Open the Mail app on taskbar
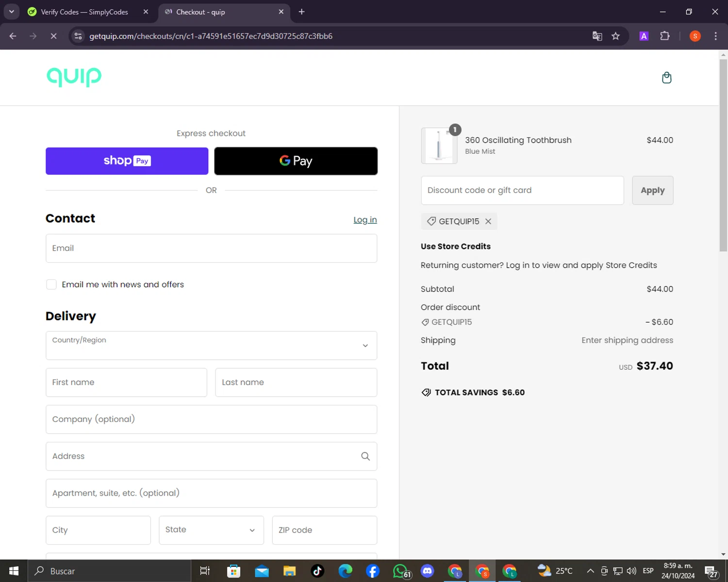The width and height of the screenshot is (728, 582). coord(262,571)
